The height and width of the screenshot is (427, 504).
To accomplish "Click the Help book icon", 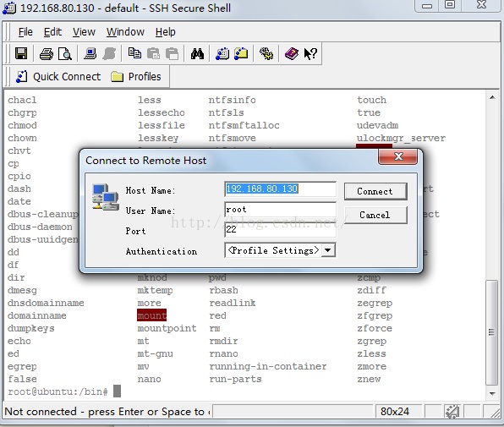I will tap(292, 53).
